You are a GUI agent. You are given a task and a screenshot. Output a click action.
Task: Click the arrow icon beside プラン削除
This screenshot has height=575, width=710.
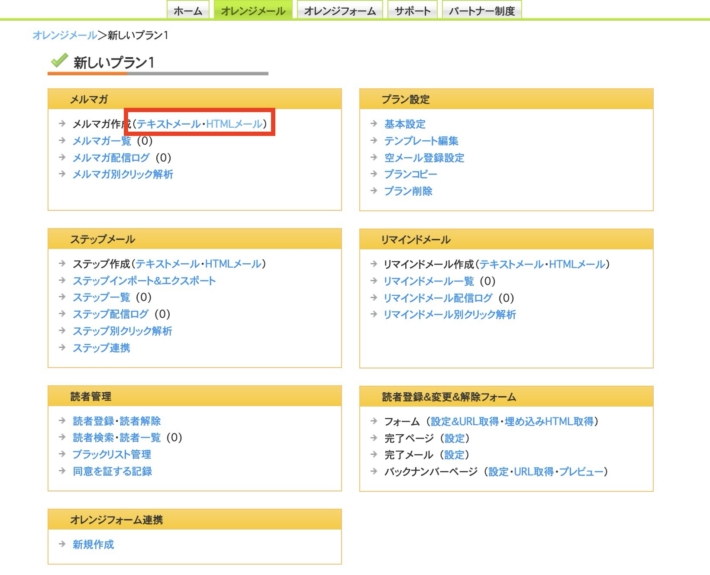click(374, 190)
